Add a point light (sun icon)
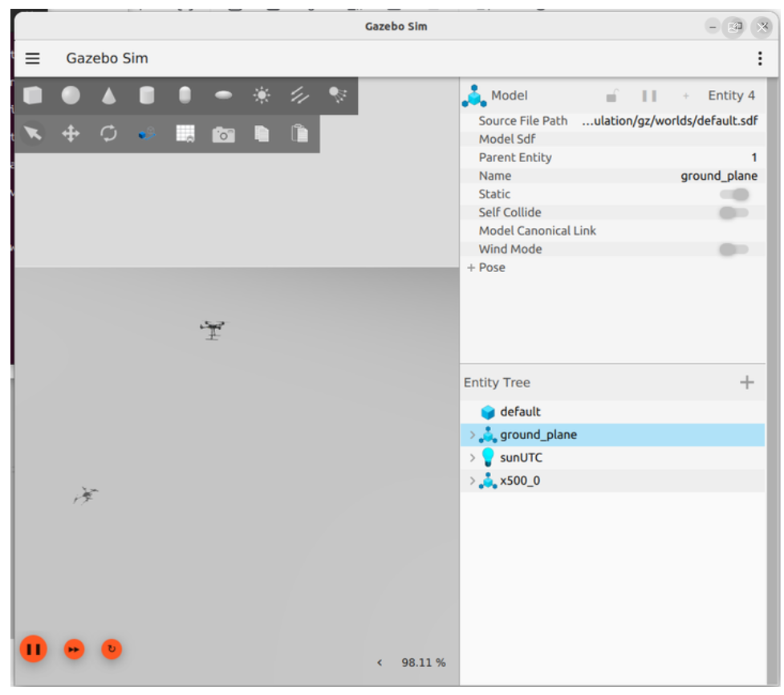This screenshot has height=695, width=784. [x=262, y=95]
